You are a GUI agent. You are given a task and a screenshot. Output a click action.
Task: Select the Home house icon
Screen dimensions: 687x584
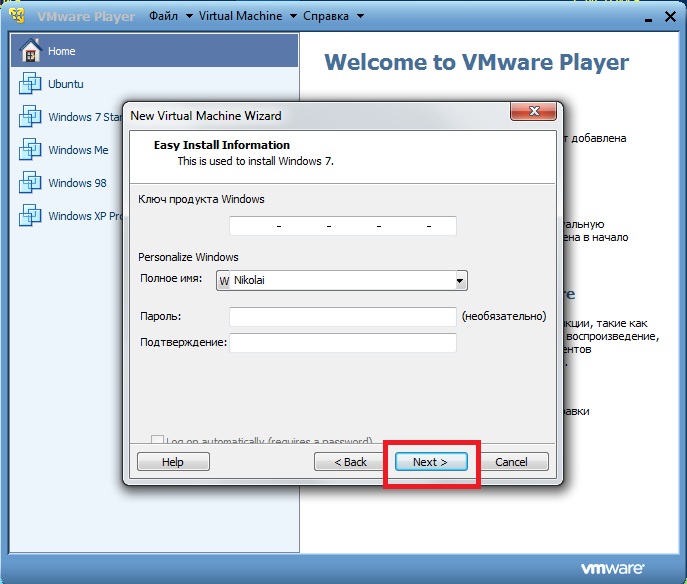[x=30, y=50]
